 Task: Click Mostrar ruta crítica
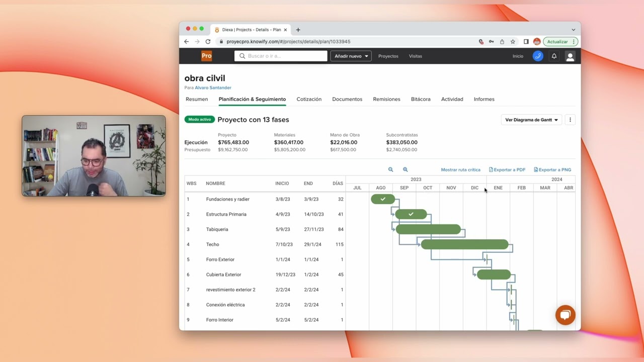point(460,170)
